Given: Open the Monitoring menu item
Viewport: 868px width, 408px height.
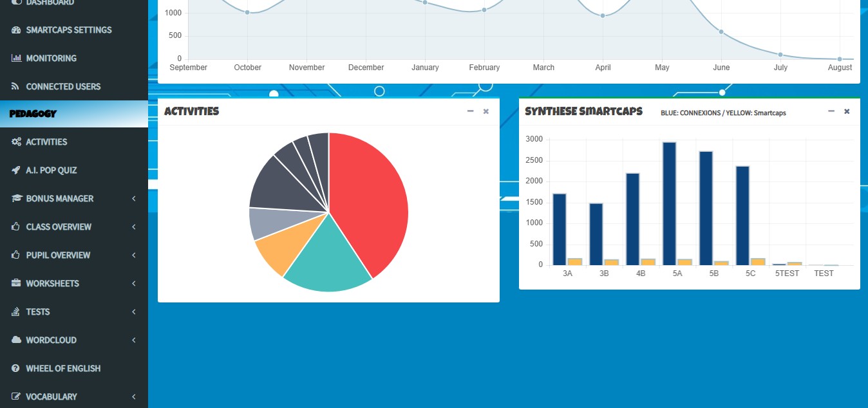Looking at the screenshot, I should pyautogui.click(x=52, y=59).
